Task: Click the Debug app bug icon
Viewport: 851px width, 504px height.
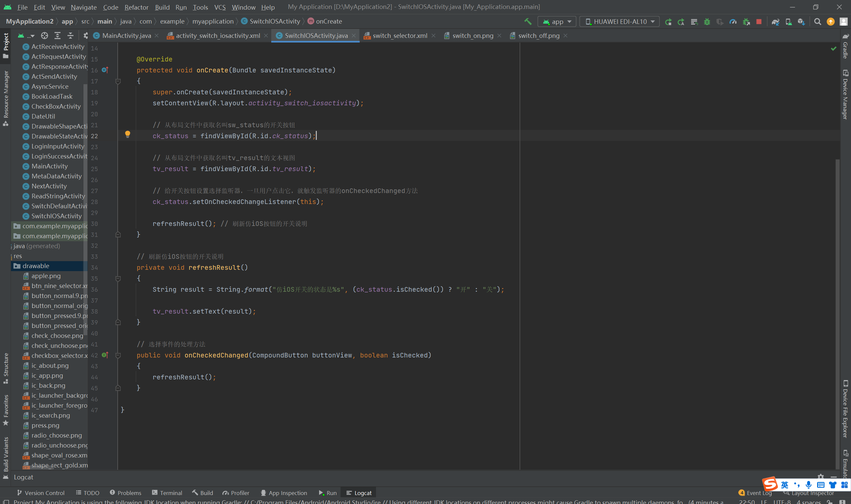Action: click(707, 22)
